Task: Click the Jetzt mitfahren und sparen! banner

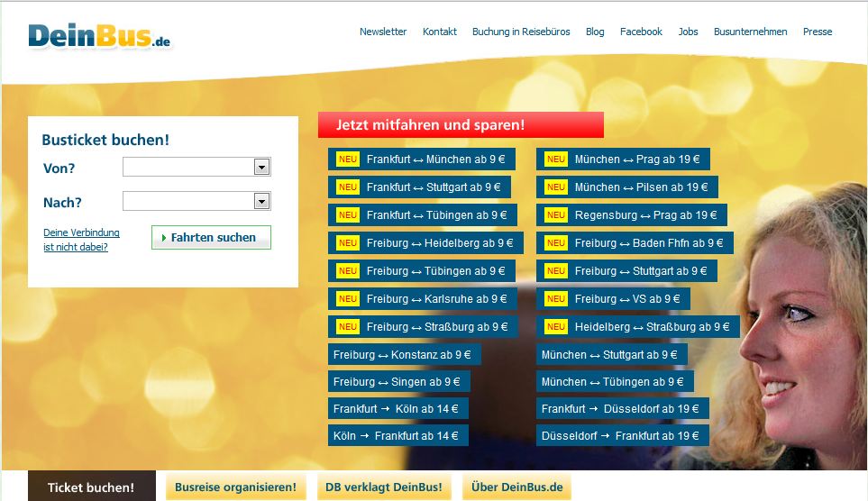Action: [x=461, y=124]
